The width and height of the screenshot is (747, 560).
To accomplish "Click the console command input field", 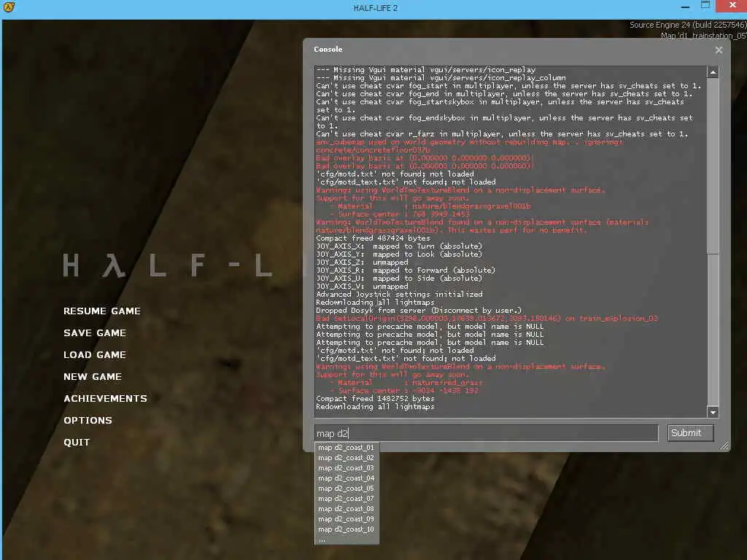I will 486,433.
